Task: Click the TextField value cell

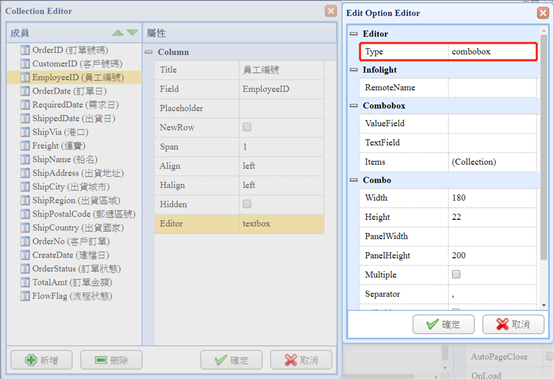Action: [x=493, y=143]
